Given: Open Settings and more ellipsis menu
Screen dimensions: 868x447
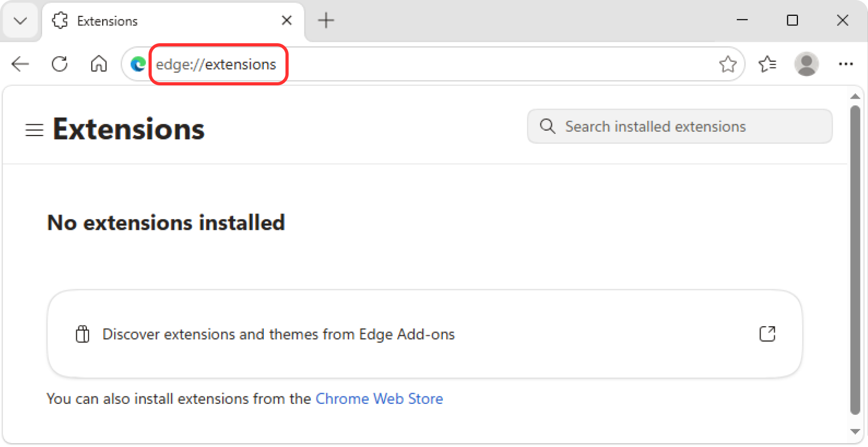Looking at the screenshot, I should coord(845,64).
